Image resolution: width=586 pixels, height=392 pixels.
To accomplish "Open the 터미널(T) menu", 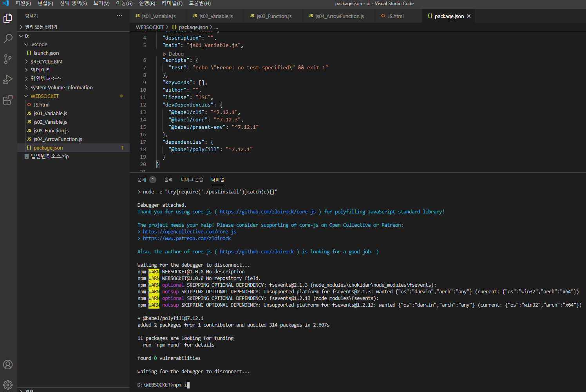I will [172, 3].
